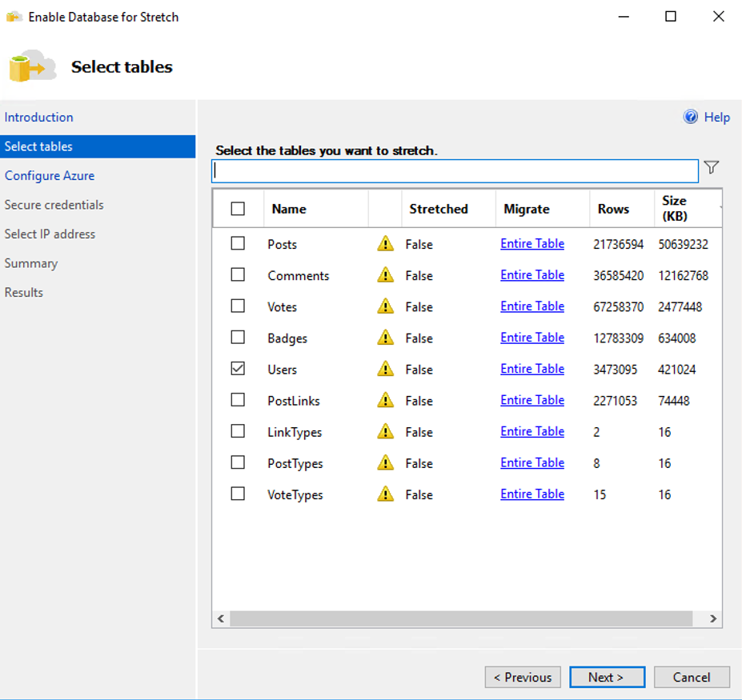Click warning icon next to Posts table
Image resolution: width=742 pixels, height=700 pixels.
385,244
